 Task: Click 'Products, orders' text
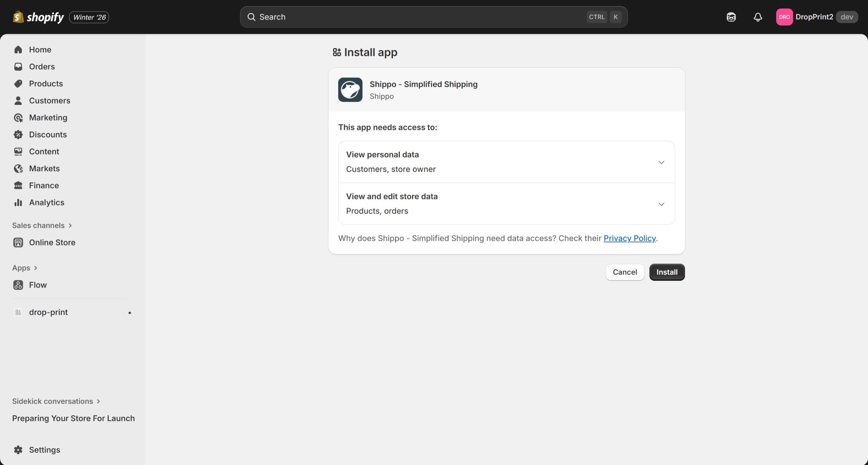[x=377, y=211]
